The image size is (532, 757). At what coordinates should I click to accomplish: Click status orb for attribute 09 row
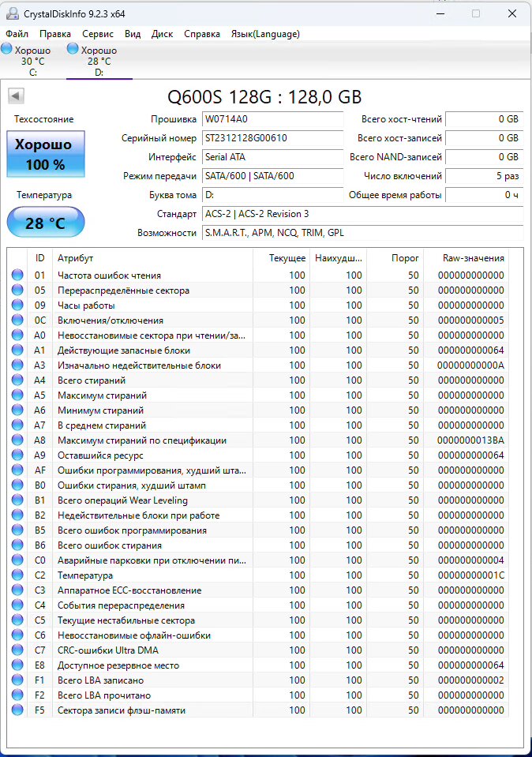17,305
